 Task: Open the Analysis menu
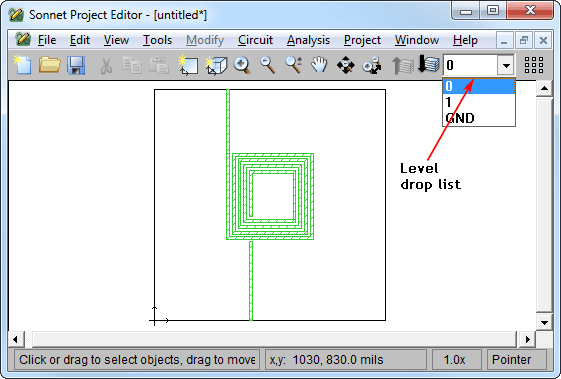click(308, 40)
